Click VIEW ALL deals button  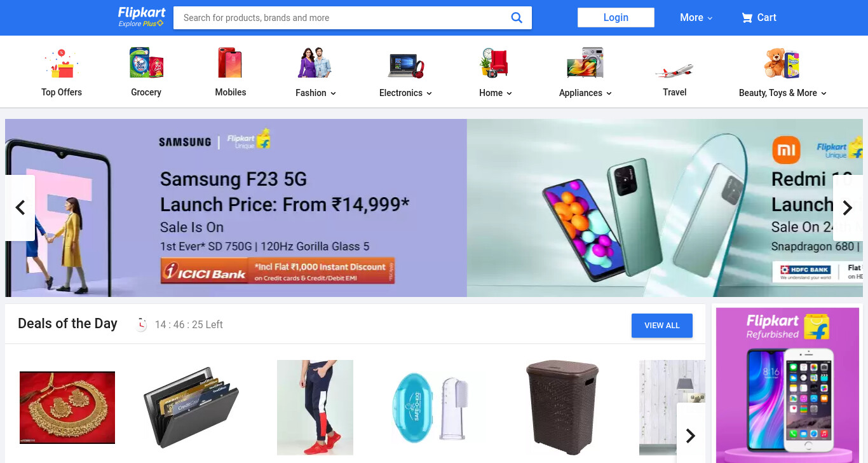[662, 326]
